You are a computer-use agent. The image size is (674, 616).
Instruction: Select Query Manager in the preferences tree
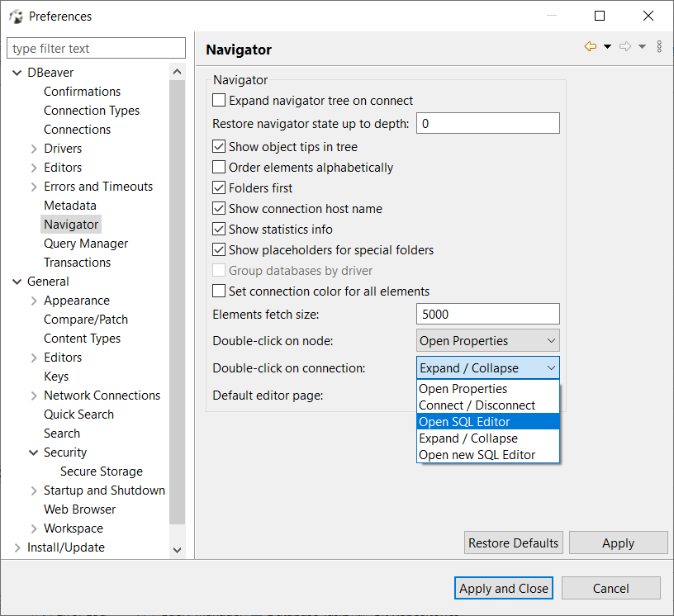tap(85, 243)
